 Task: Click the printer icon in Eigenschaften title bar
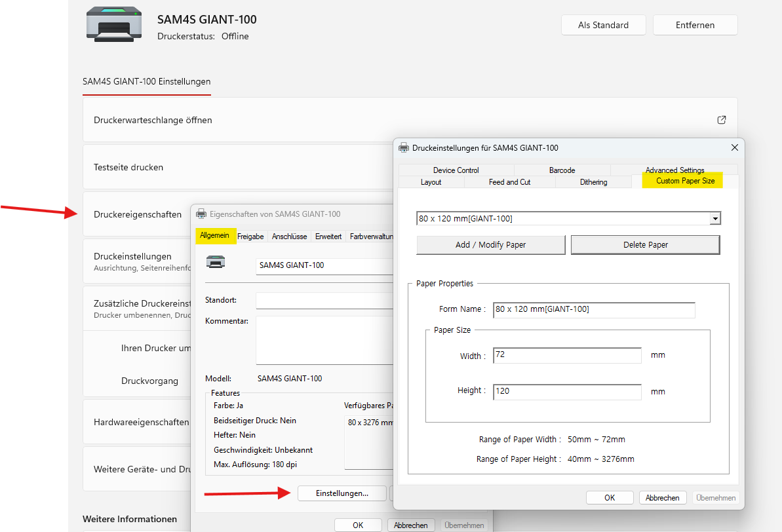[x=201, y=214]
